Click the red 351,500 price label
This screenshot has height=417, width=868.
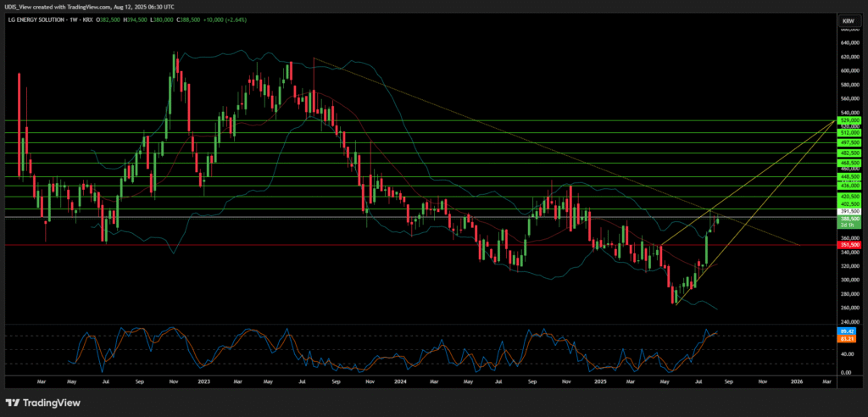click(849, 245)
